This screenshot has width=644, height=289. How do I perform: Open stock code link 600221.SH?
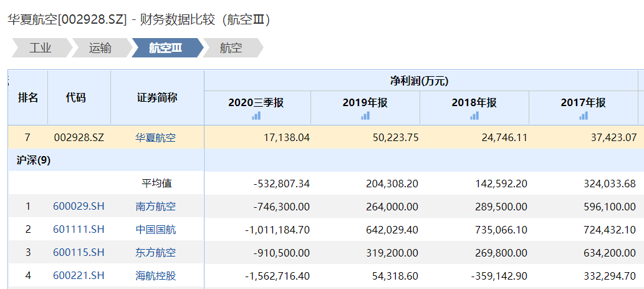coord(79,276)
